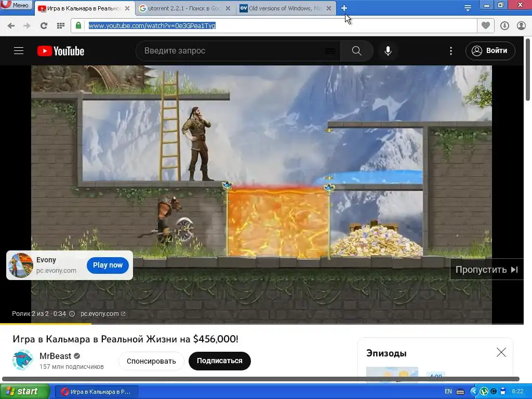Click the yellow ad progress bar
This screenshot has width=532, height=399.
(x=46, y=324)
